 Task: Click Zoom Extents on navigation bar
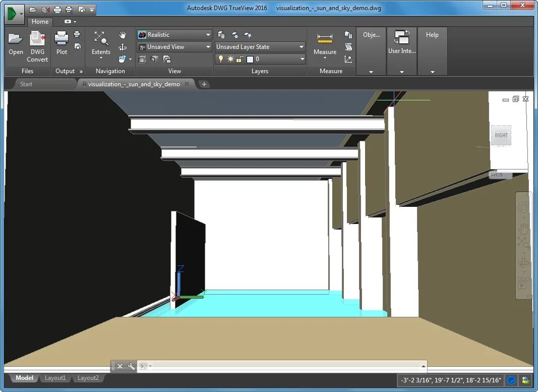pyautogui.click(x=523, y=242)
